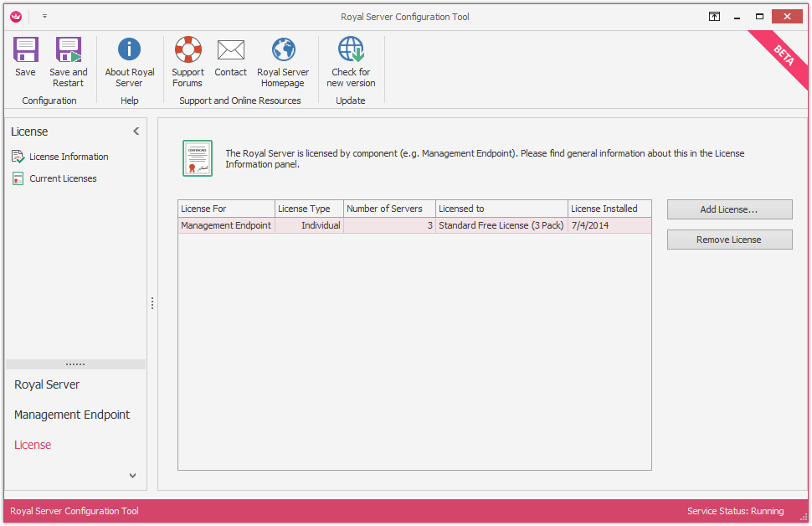
Task: Sort by Number of Servers column
Action: pos(388,209)
